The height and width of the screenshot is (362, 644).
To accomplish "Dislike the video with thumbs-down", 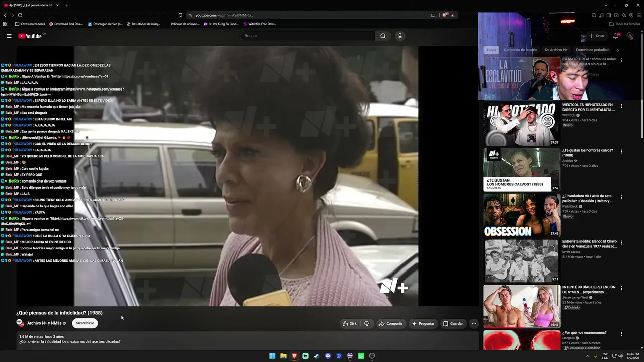I will click(366, 324).
